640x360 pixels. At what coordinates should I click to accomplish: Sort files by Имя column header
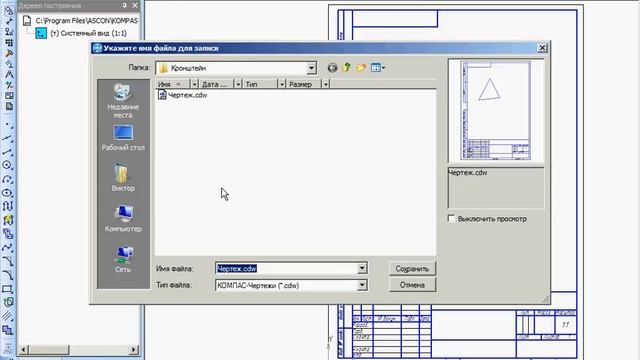point(173,84)
